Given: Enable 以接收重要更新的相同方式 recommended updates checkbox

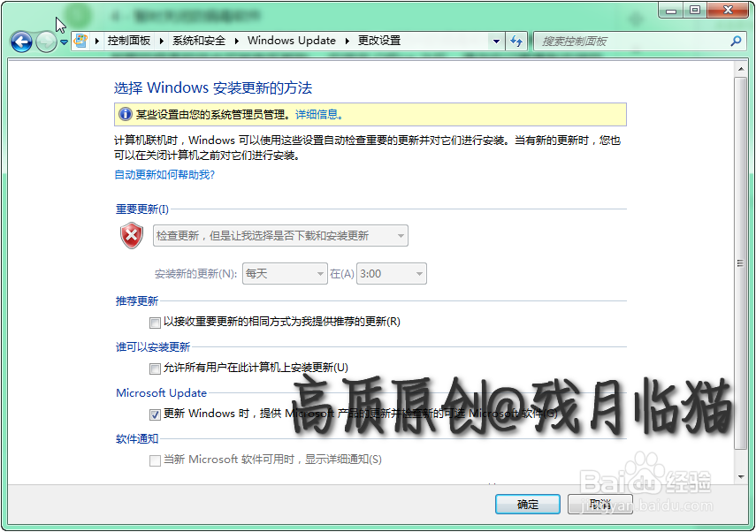Looking at the screenshot, I should [155, 323].
